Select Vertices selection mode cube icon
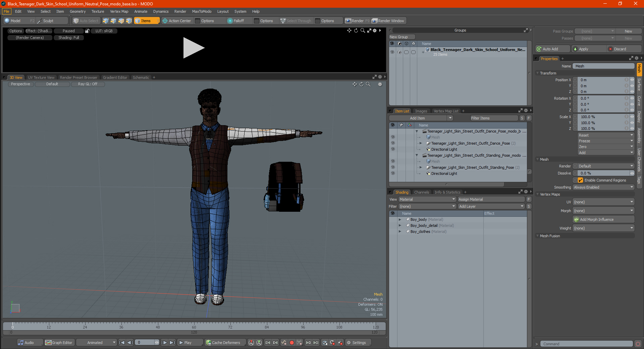Image resolution: width=644 pixels, height=349 pixels. 106,21
